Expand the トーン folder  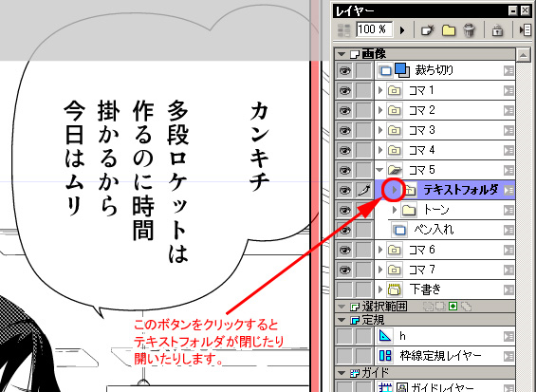[395, 210]
